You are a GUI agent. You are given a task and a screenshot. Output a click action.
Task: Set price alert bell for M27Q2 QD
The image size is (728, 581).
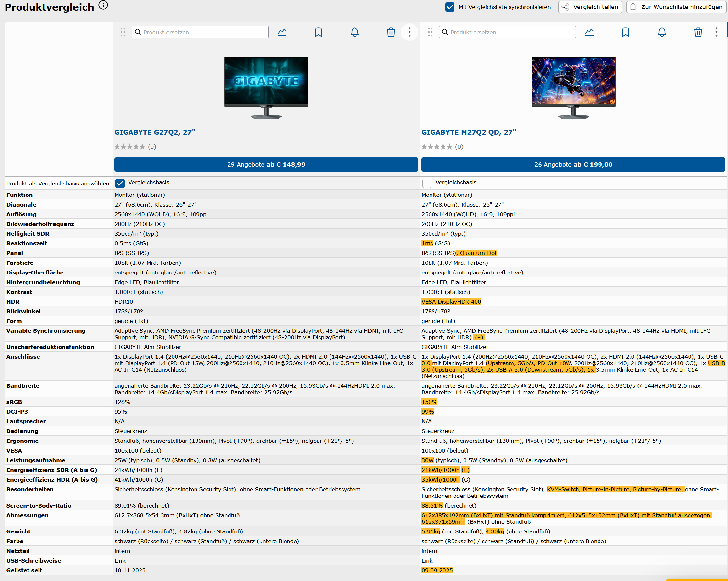662,32
